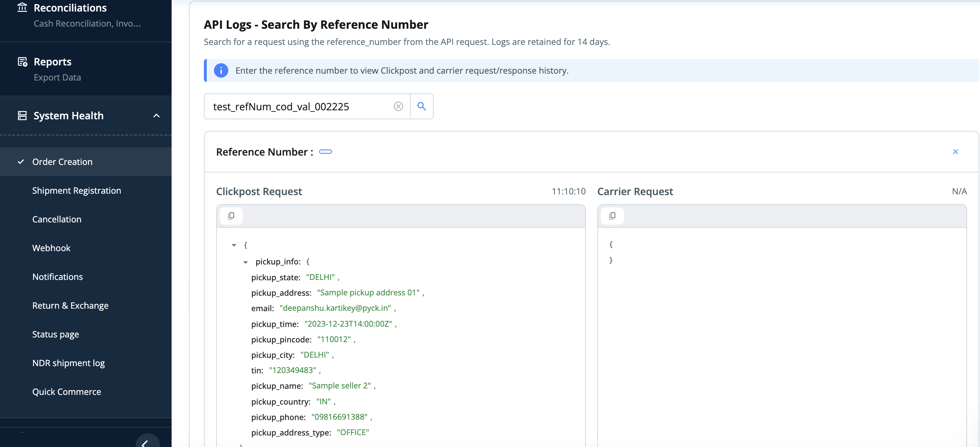Screen dimensions: 980x447
Task: Open NDR shipment log
Action: (69, 363)
